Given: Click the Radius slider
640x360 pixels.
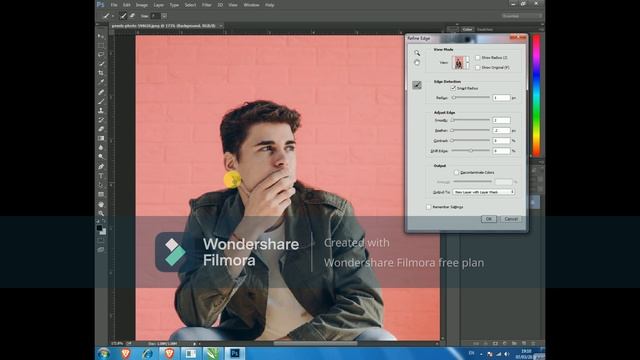Looking at the screenshot, I should [471, 98].
